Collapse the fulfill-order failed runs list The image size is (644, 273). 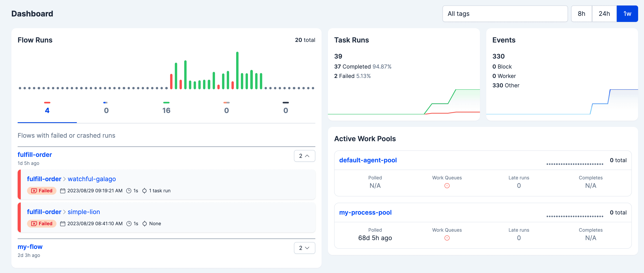(304, 156)
